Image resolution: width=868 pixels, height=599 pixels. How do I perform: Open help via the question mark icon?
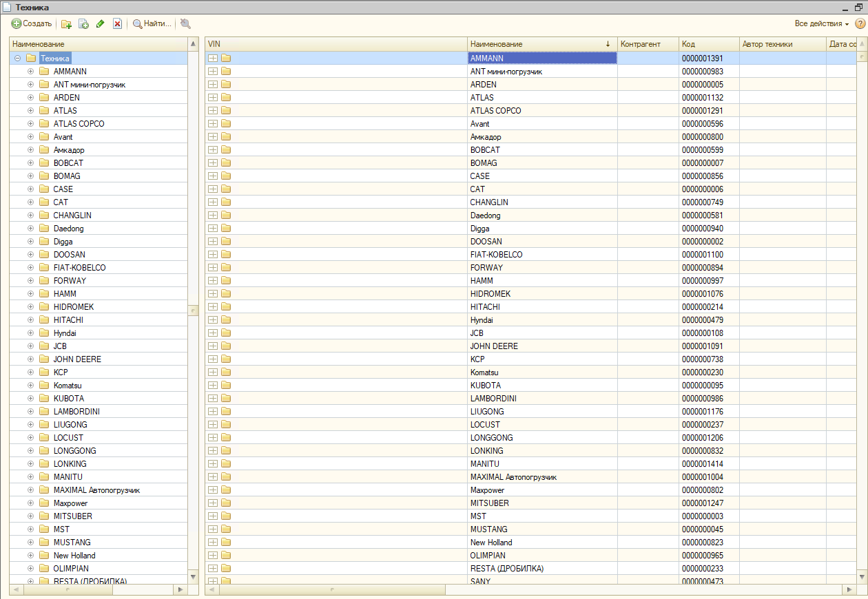coord(860,23)
